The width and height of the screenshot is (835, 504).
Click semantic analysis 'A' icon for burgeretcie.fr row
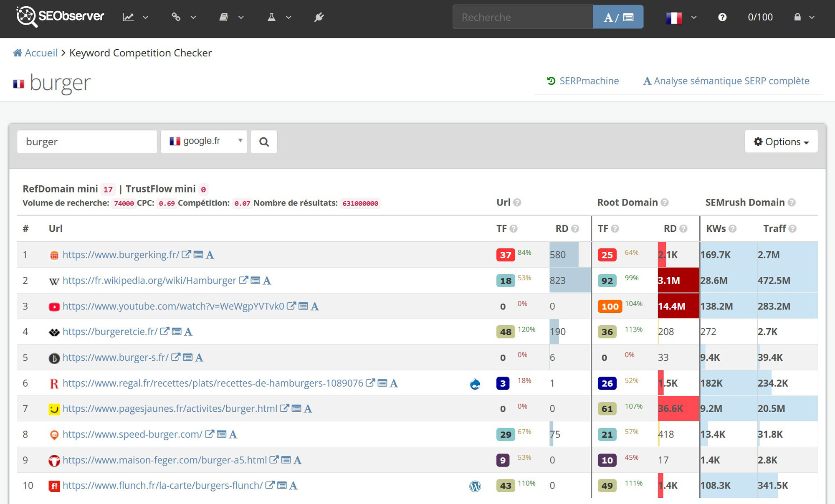click(x=188, y=332)
